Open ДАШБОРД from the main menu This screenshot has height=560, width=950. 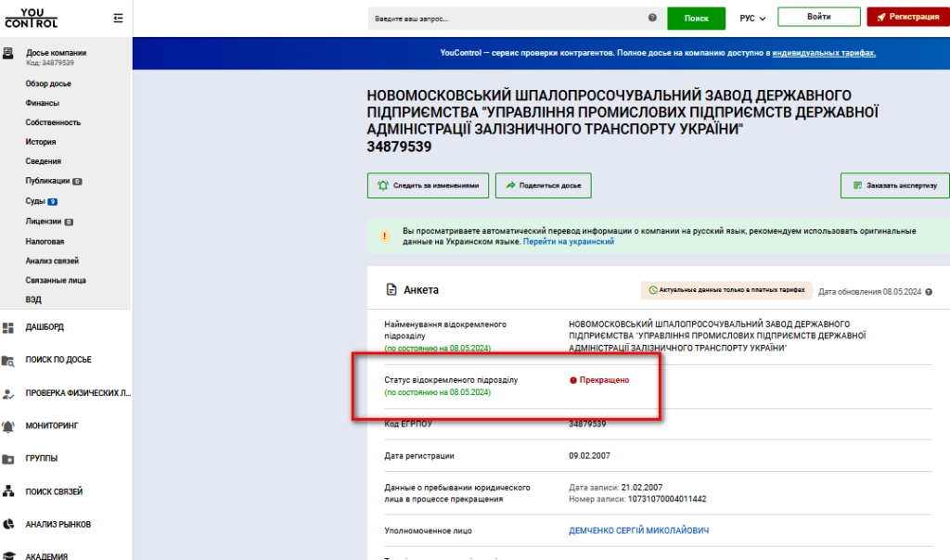click(x=45, y=327)
